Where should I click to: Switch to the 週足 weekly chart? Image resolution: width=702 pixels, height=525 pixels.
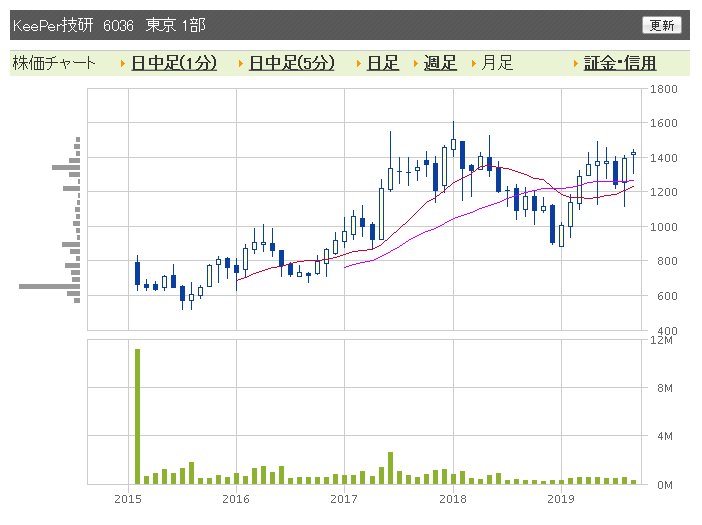(440, 63)
